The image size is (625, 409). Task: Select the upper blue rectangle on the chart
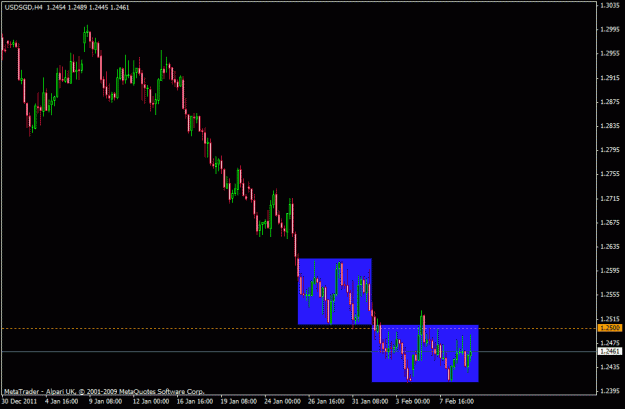point(335,291)
